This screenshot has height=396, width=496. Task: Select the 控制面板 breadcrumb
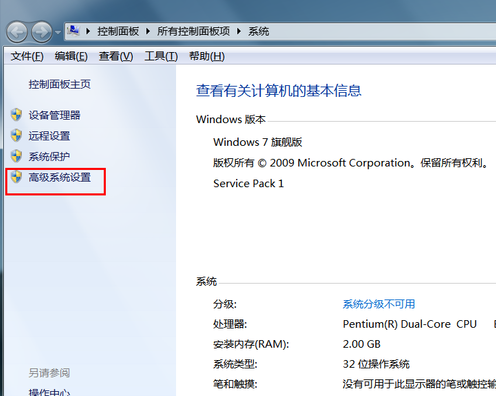pos(118,31)
